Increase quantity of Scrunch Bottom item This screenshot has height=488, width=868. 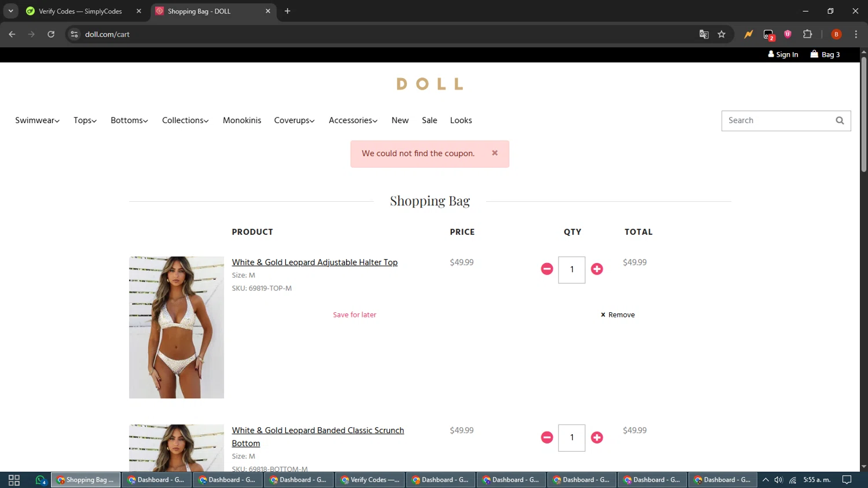click(x=597, y=438)
